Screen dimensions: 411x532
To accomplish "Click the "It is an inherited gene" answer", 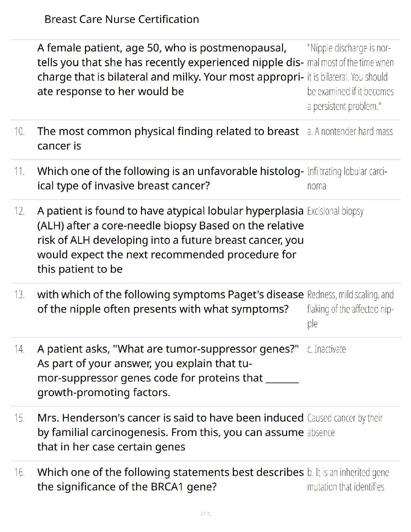I will point(348,479).
